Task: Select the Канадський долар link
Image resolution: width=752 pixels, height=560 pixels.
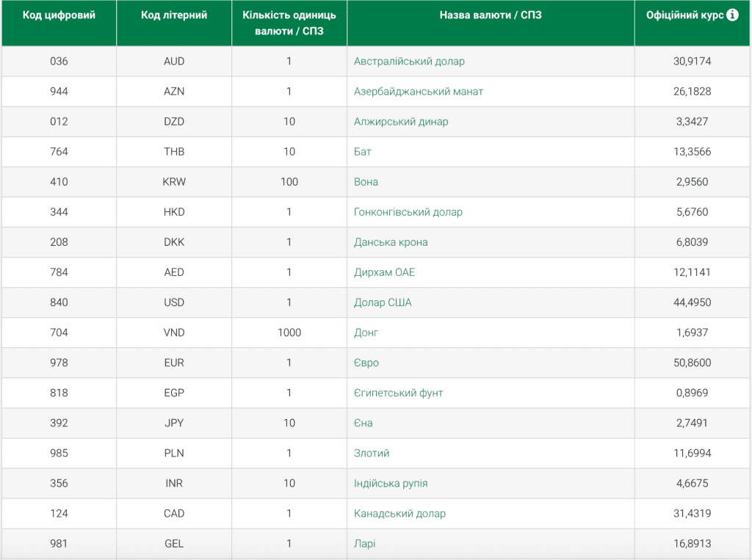Action: coord(400,514)
